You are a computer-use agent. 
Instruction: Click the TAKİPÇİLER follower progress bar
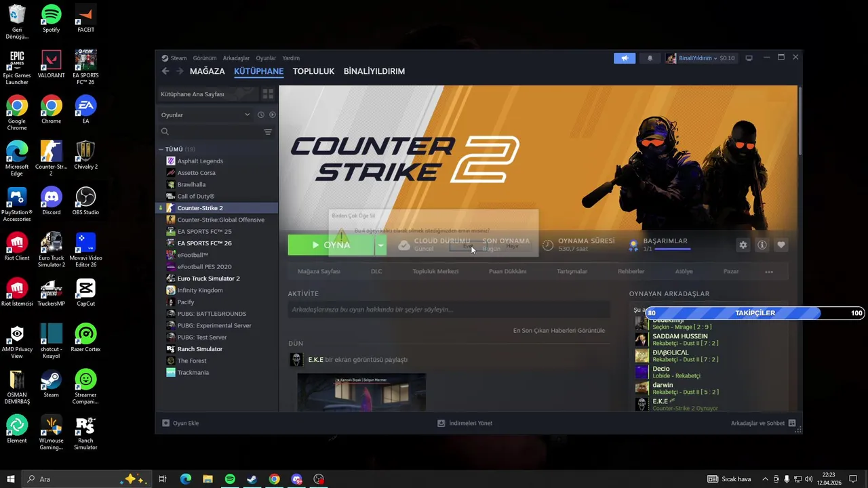pyautogui.click(x=755, y=313)
